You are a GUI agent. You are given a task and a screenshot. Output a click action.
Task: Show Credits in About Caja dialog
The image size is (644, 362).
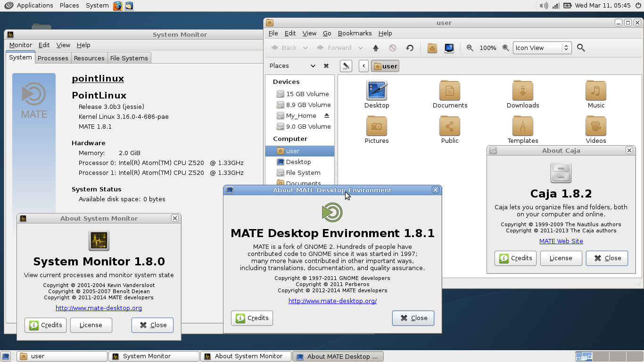pyautogui.click(x=515, y=258)
